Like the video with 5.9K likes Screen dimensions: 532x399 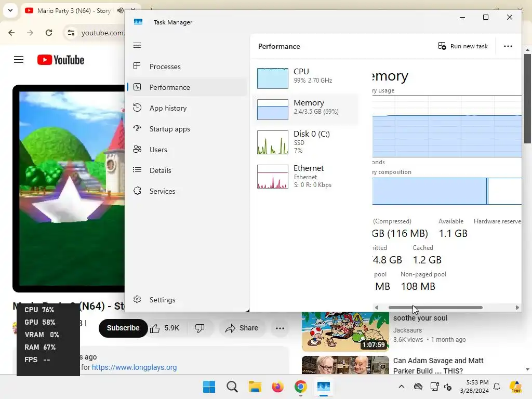click(165, 328)
